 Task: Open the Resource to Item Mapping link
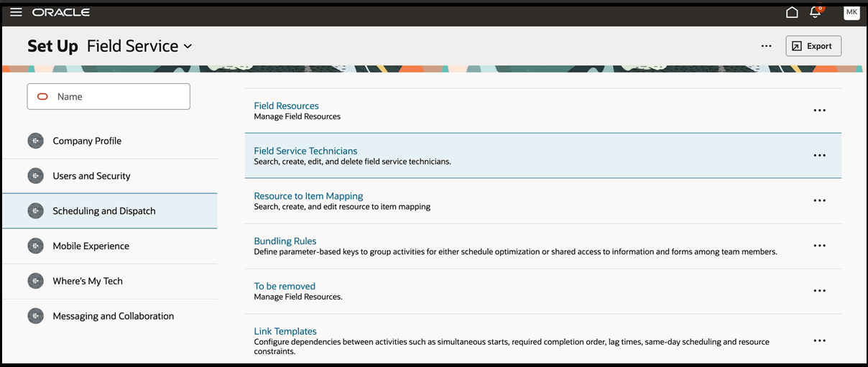coord(308,195)
